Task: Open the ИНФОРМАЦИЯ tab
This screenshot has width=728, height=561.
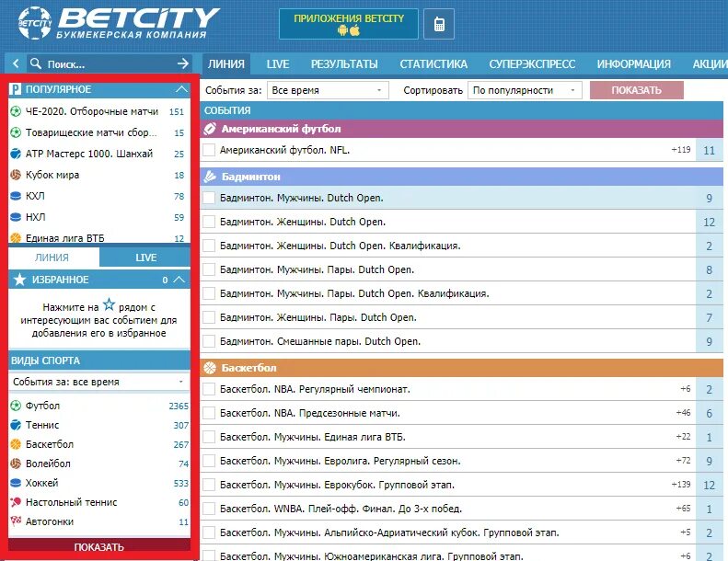Action: 634,64
